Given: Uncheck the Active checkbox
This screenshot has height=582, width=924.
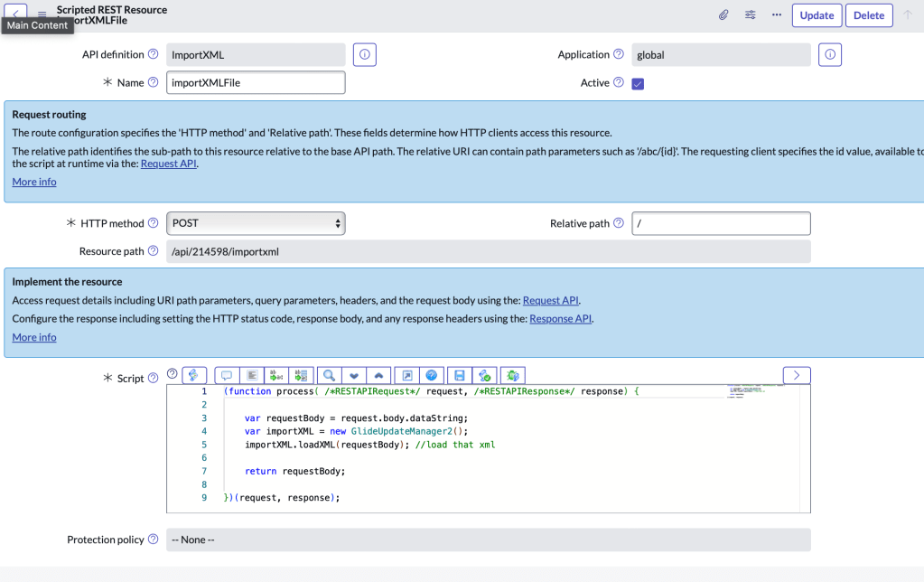Looking at the screenshot, I should click(x=638, y=83).
